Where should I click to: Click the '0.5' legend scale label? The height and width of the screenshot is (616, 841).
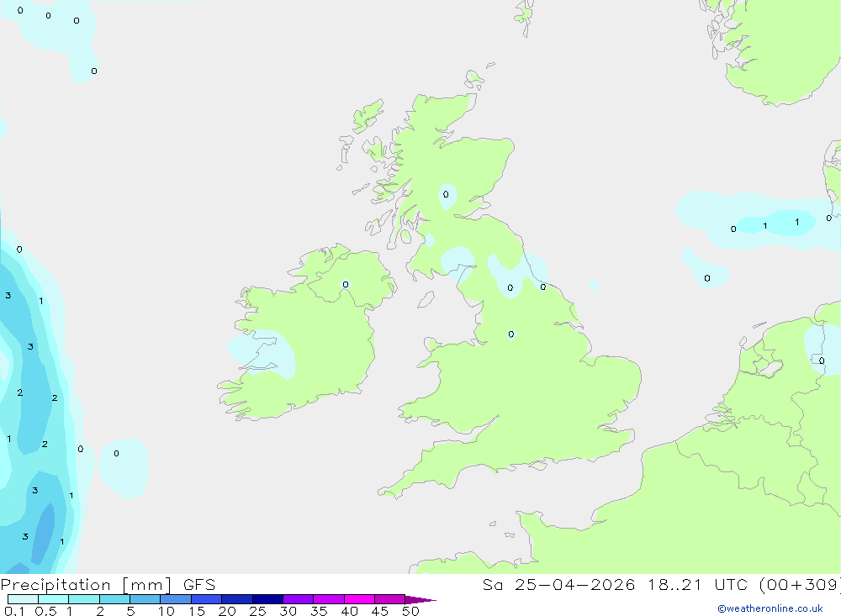(45, 611)
